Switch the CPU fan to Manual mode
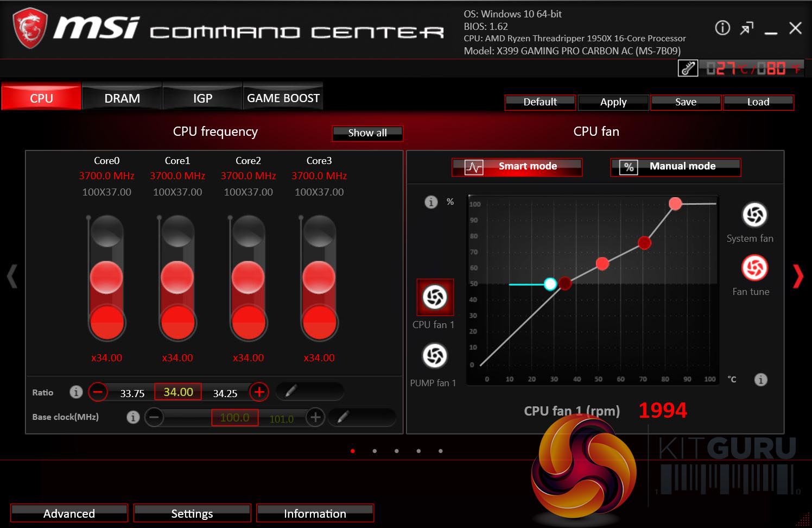 point(676,167)
